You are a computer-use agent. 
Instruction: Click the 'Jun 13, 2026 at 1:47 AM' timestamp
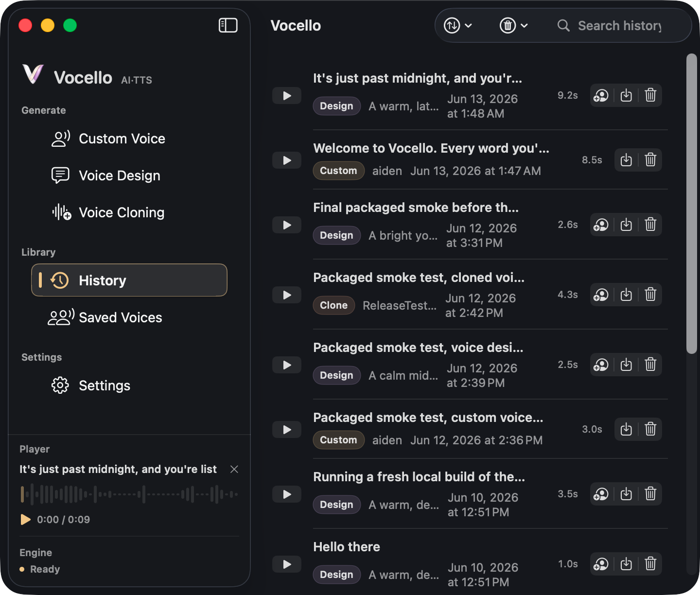pos(475,171)
